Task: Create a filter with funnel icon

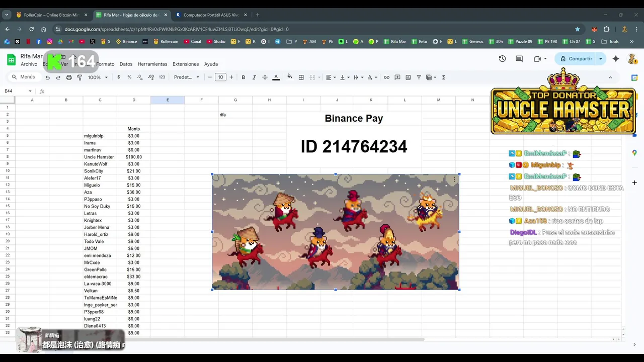Action: coord(419,77)
